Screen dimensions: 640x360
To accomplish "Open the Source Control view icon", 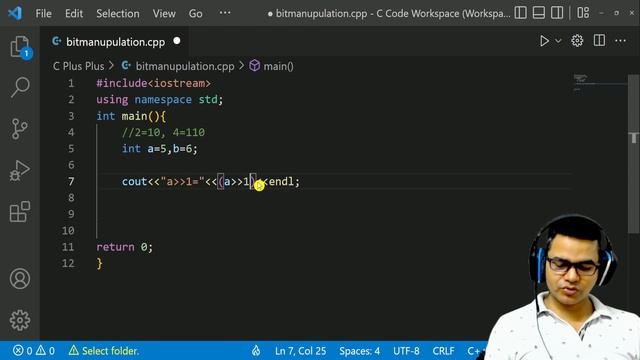I will click(x=20, y=129).
